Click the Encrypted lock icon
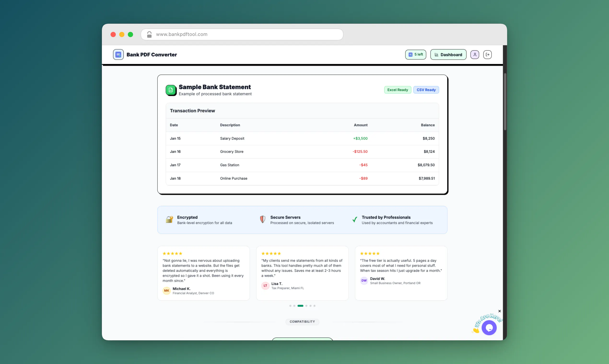Image resolution: width=609 pixels, height=364 pixels. (x=169, y=219)
